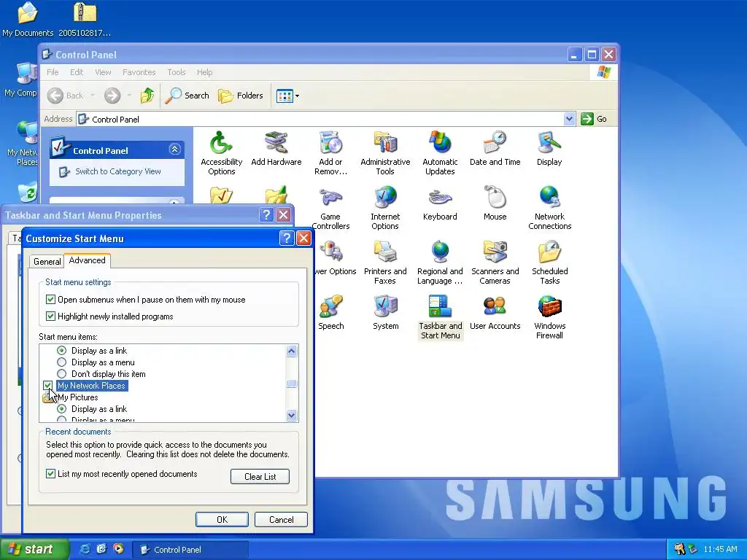
Task: Open Administrative Tools icon
Action: point(385,153)
